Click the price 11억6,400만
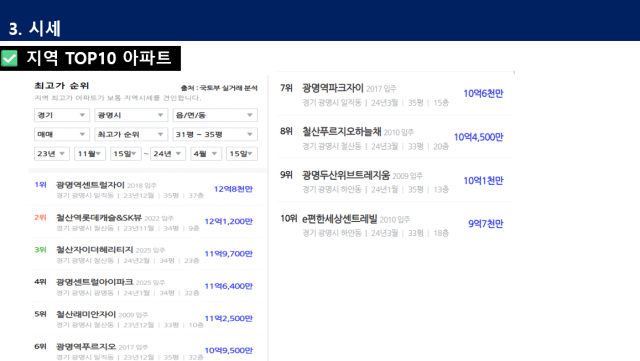Viewport: 640px width, 361px height. 229,286
